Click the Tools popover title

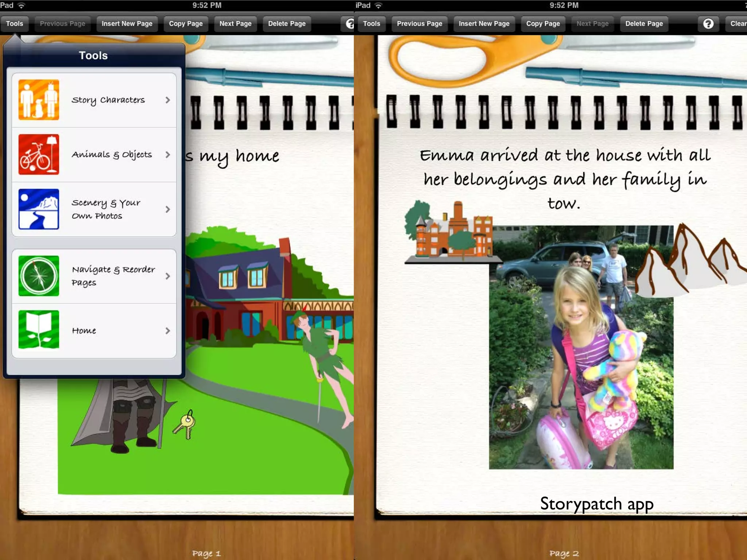tap(93, 55)
